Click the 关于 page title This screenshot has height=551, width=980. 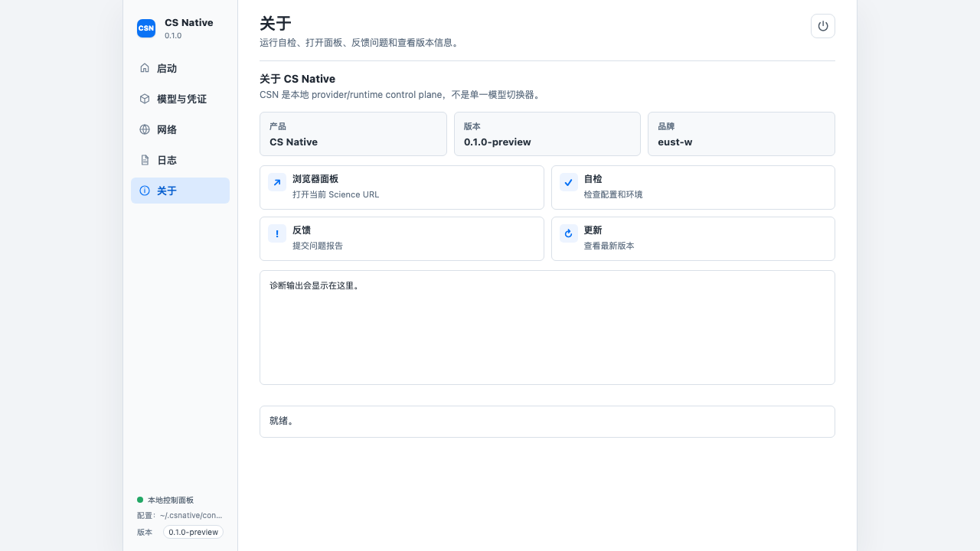[276, 24]
